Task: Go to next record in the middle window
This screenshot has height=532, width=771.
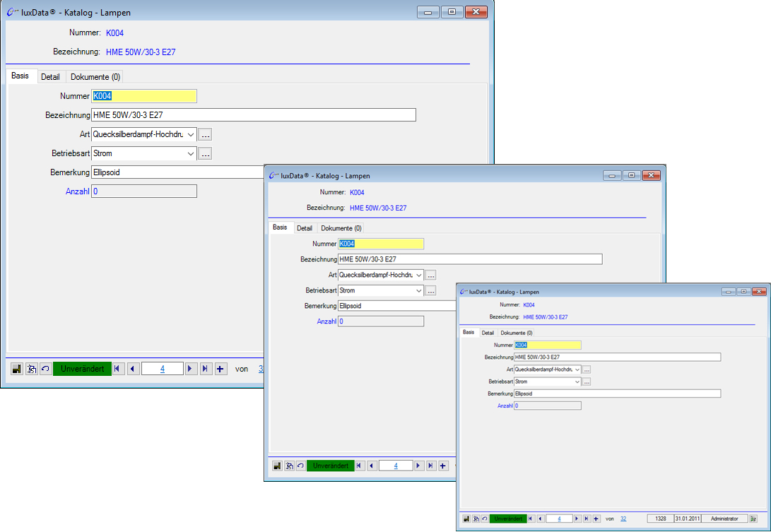Action: (x=418, y=466)
